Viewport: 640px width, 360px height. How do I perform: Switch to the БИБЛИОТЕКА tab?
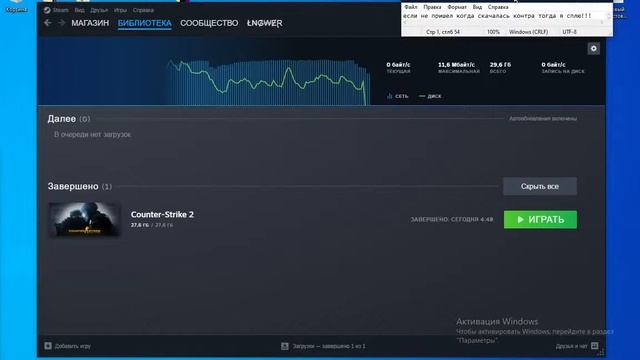[144, 23]
